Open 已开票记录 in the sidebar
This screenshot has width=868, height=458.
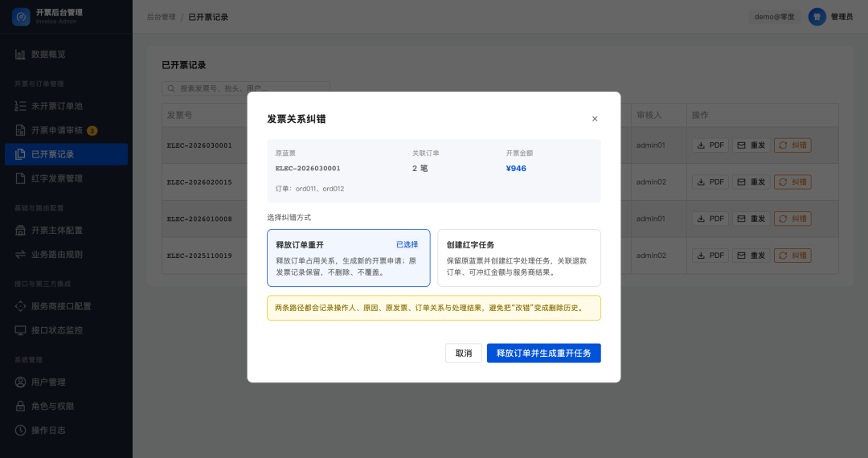(x=67, y=154)
